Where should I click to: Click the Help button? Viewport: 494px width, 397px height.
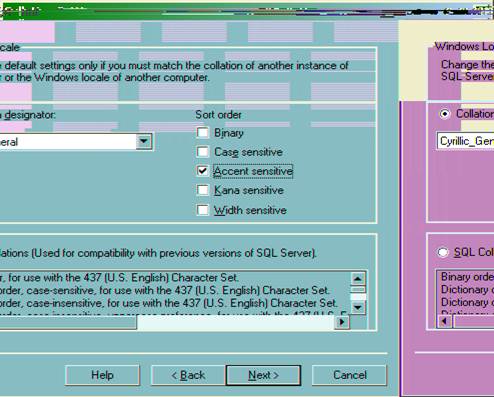pos(102,375)
